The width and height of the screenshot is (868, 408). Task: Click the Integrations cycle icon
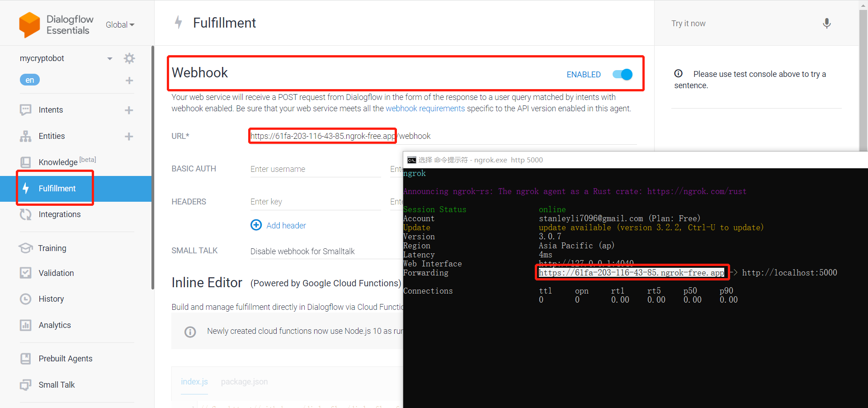(x=26, y=214)
